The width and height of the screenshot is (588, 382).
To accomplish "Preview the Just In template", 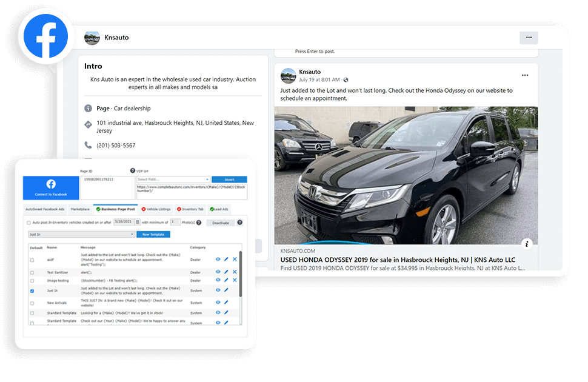I will tap(218, 290).
